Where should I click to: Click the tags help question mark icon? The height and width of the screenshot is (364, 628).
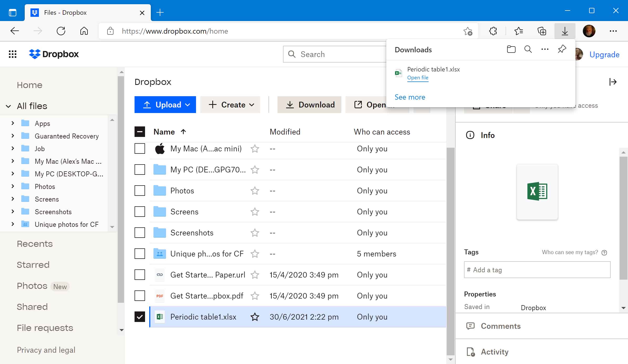604,253
